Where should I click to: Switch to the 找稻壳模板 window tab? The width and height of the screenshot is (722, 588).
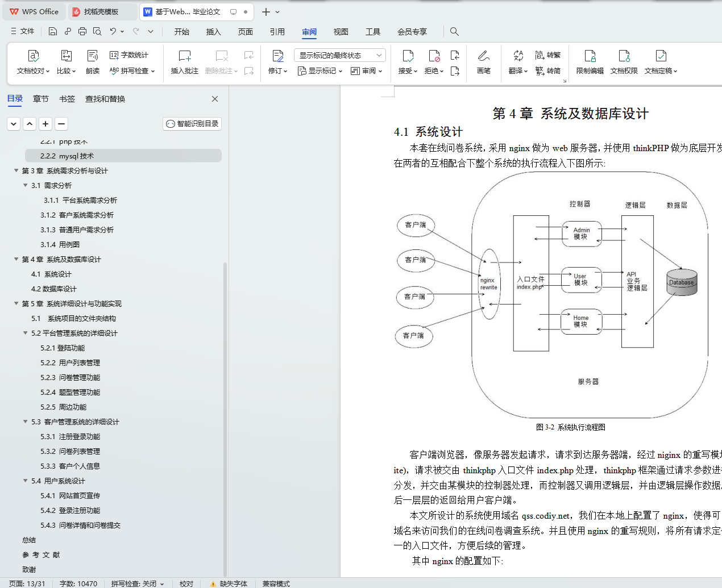[x=102, y=11]
